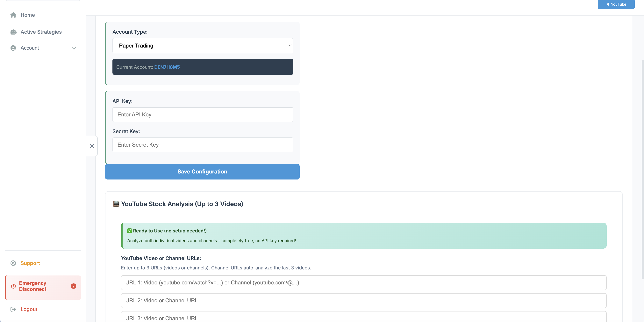Click the Logout arrow icon
The width and height of the screenshot is (644, 322).
13,310
